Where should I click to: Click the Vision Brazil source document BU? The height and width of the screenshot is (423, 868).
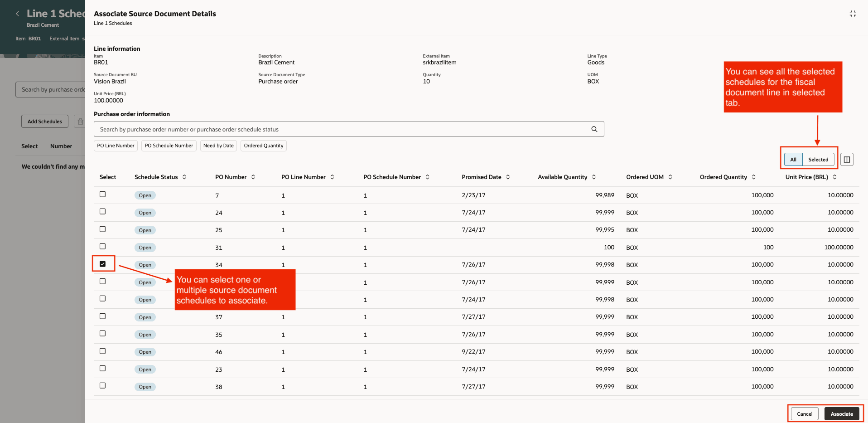click(110, 82)
